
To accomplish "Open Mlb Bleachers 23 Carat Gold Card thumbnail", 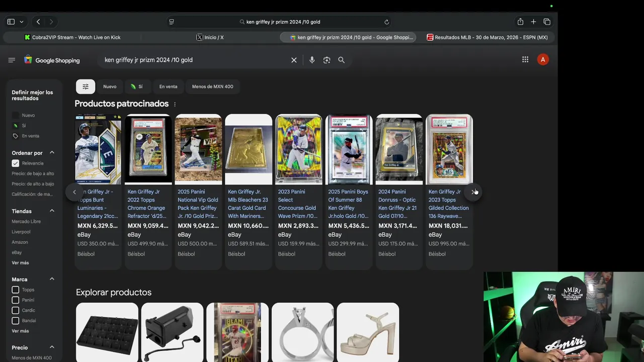I will (249, 149).
